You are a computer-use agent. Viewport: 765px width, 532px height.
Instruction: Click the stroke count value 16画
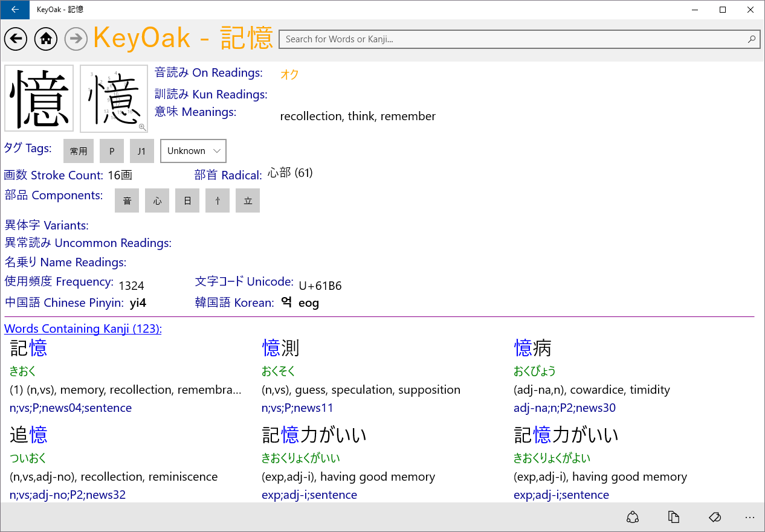coord(120,176)
